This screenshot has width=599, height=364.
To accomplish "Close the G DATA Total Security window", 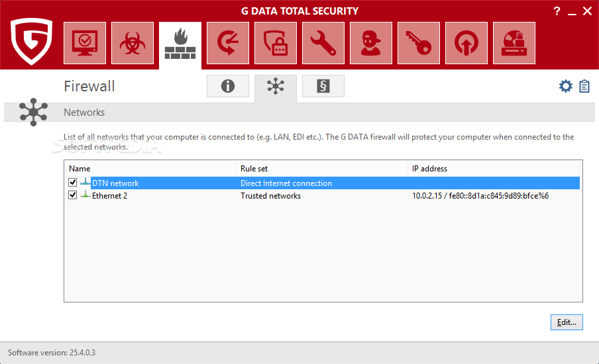I will point(588,11).
